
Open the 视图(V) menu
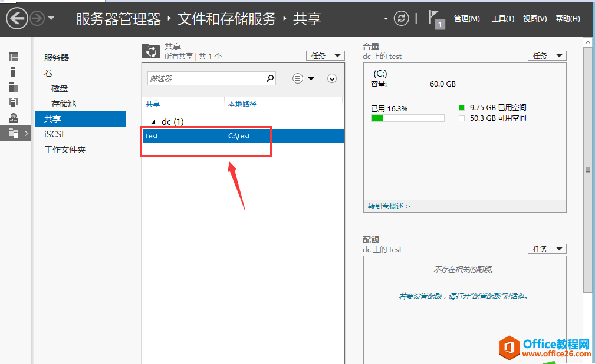[x=535, y=19]
